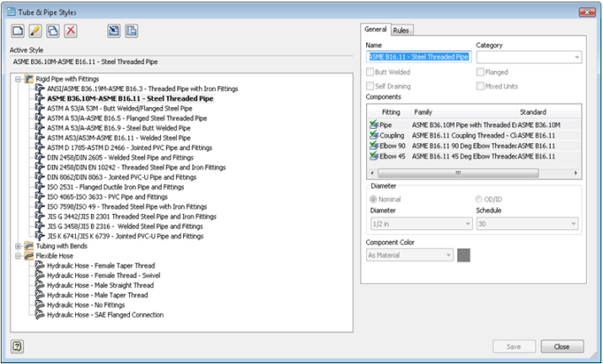Click the Tubing with Bends folder icon
Screen dimensions: 603x364
coord(29,246)
